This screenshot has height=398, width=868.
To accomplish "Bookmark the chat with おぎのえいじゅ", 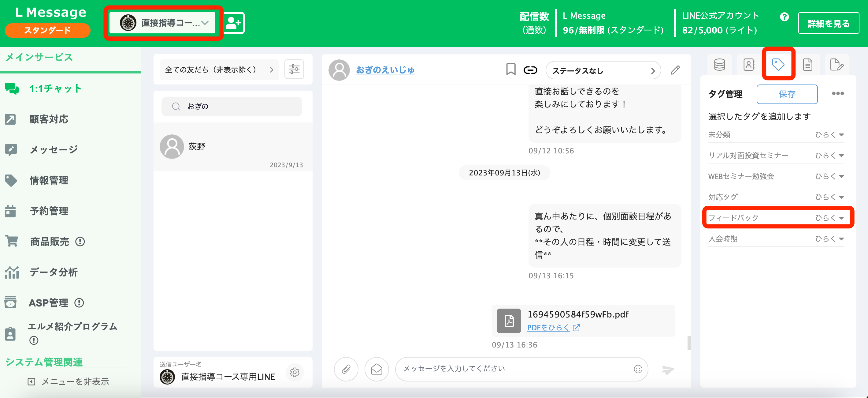I will [x=510, y=70].
